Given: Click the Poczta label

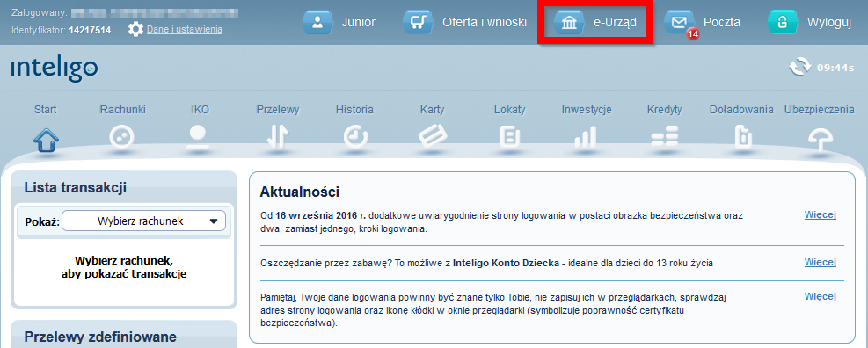Looking at the screenshot, I should click(722, 23).
